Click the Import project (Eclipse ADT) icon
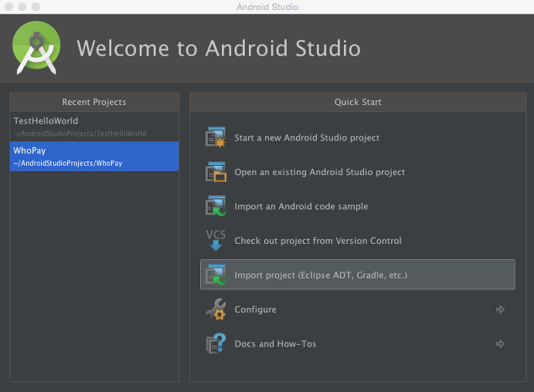This screenshot has width=534, height=392. click(x=215, y=274)
